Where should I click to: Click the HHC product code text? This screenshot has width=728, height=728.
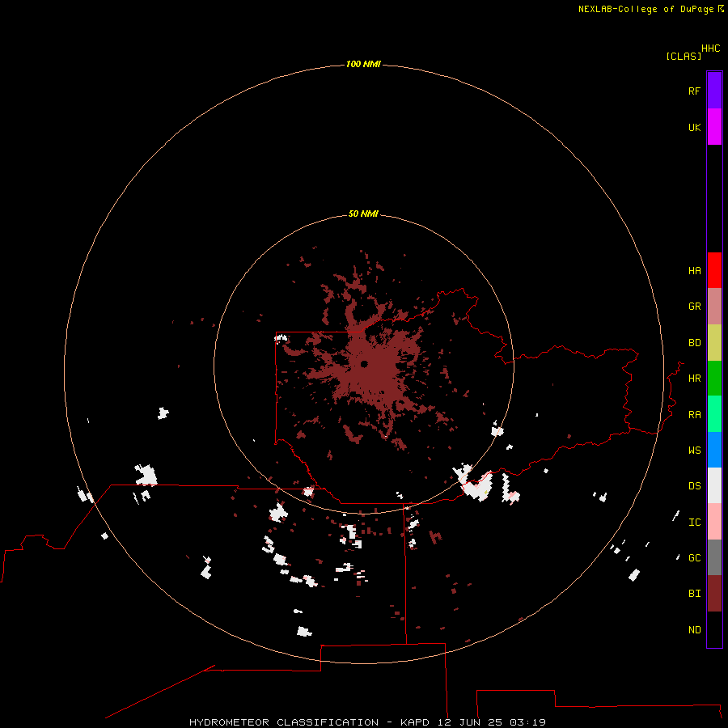coord(710,49)
